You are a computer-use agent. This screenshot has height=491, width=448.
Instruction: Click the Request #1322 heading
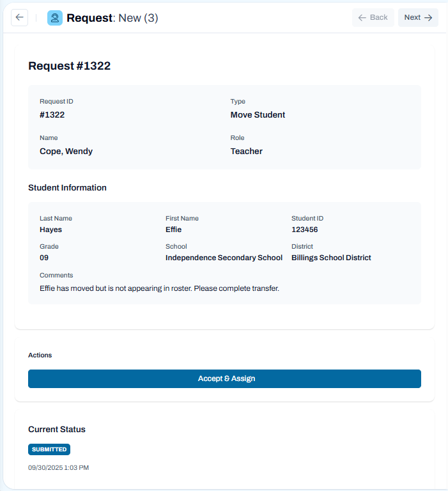tap(70, 66)
